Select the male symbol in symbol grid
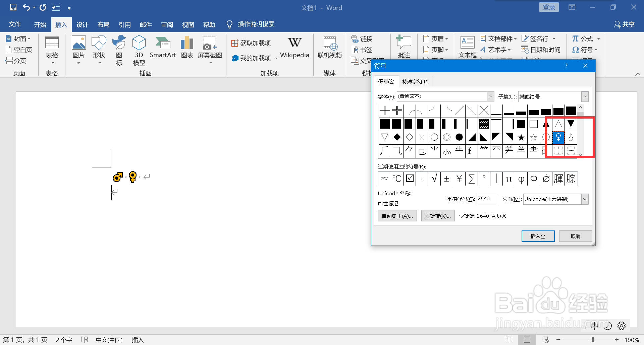Image resolution: width=644 pixels, height=345 pixels. point(571,137)
